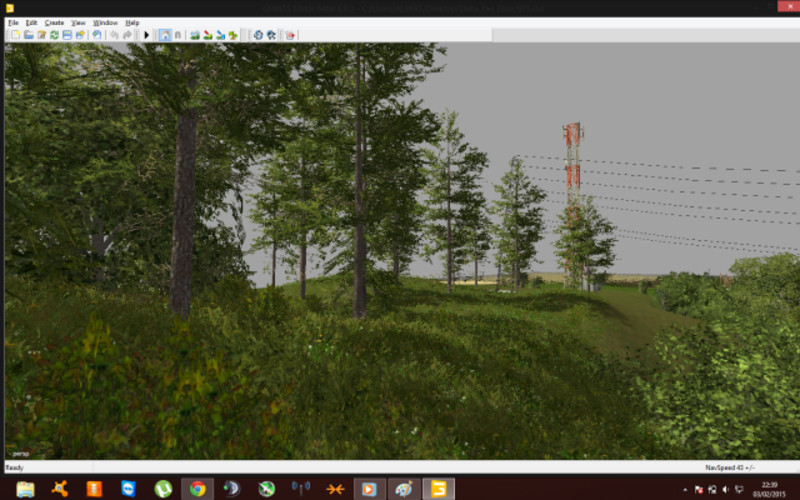Click the Open file folder icon
The width and height of the screenshot is (800, 500).
click(x=29, y=35)
